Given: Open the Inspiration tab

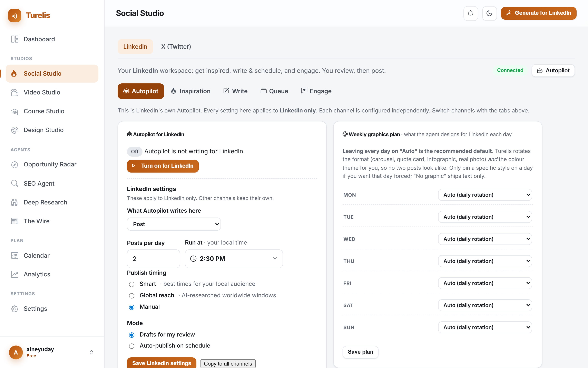Looking at the screenshot, I should (x=190, y=91).
